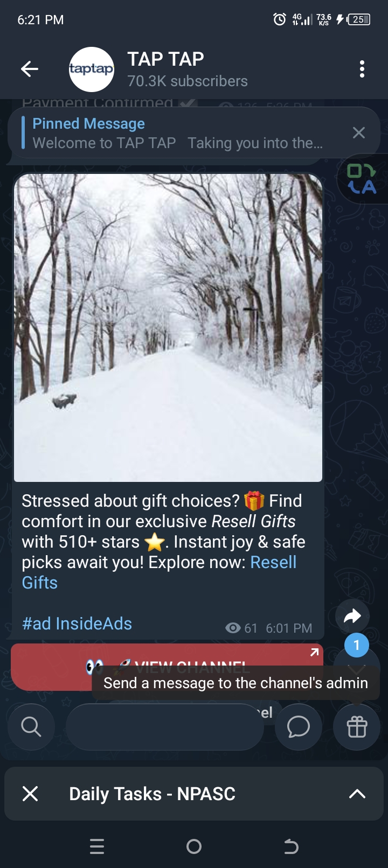Tap the VIEW CHANNEL red button

(167, 667)
